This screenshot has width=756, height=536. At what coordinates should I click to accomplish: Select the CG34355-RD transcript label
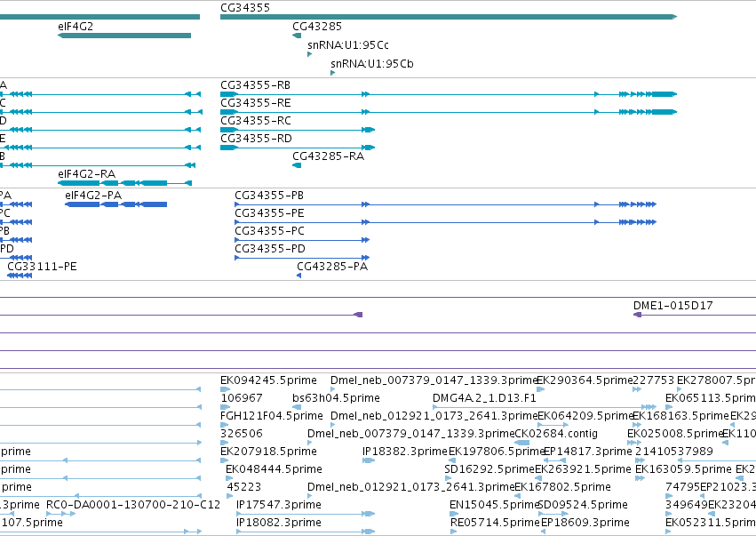256,139
